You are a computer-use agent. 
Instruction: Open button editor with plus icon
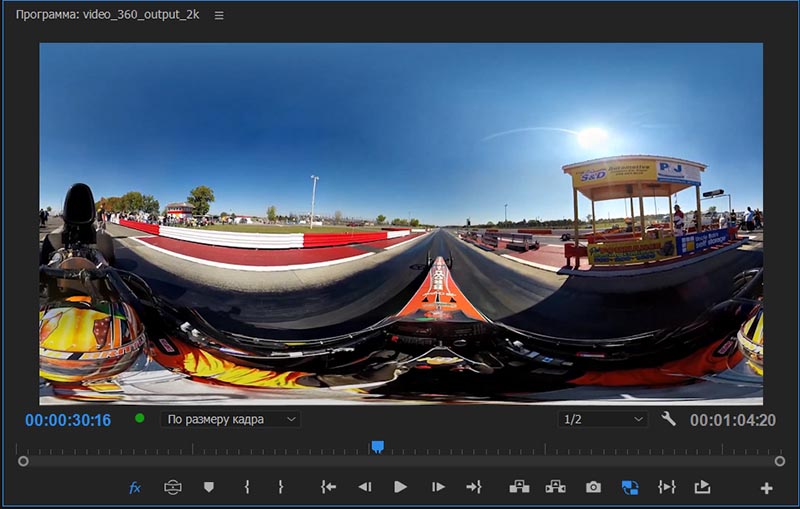click(x=767, y=488)
